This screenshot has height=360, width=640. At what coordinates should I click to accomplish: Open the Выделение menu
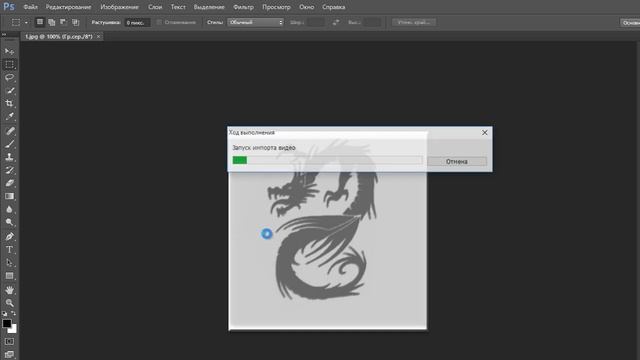pos(209,7)
